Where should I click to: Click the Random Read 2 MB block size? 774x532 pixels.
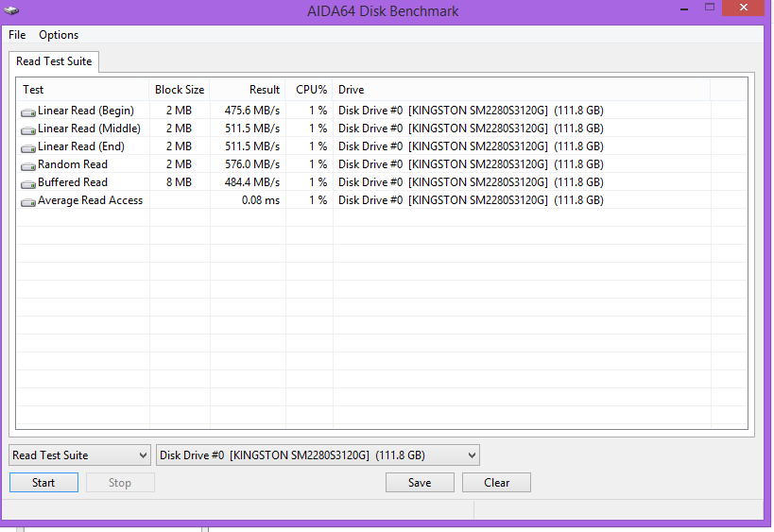click(x=179, y=164)
